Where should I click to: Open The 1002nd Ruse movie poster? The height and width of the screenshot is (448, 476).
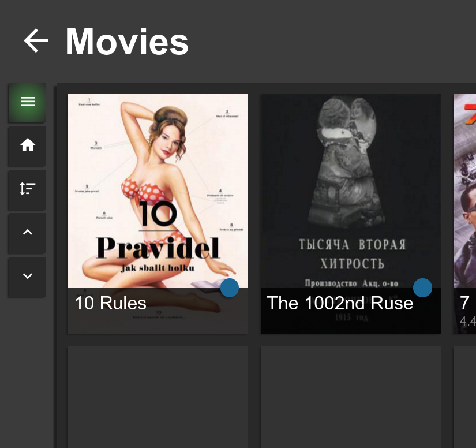351,191
